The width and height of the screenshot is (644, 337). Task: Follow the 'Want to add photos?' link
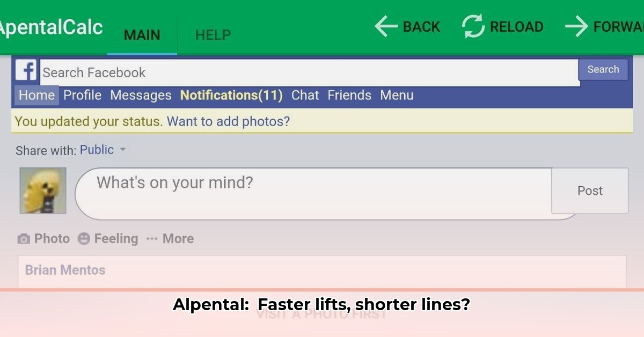coord(228,121)
